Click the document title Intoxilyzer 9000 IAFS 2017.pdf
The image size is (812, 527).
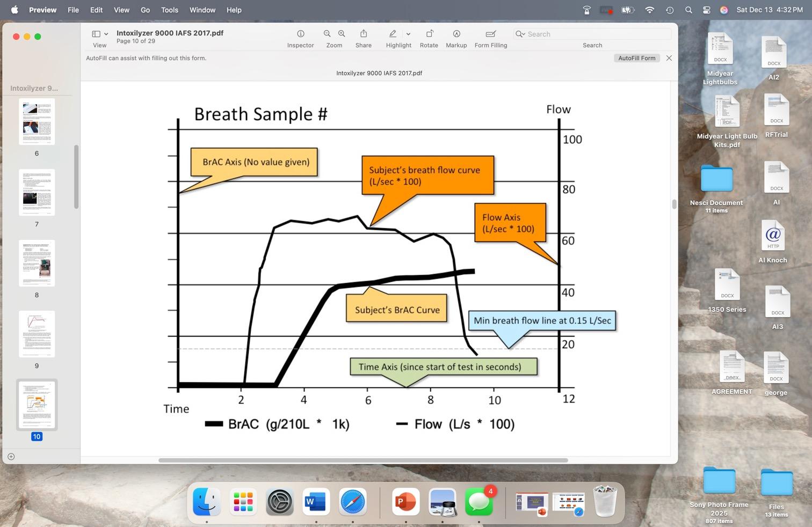[x=170, y=33]
